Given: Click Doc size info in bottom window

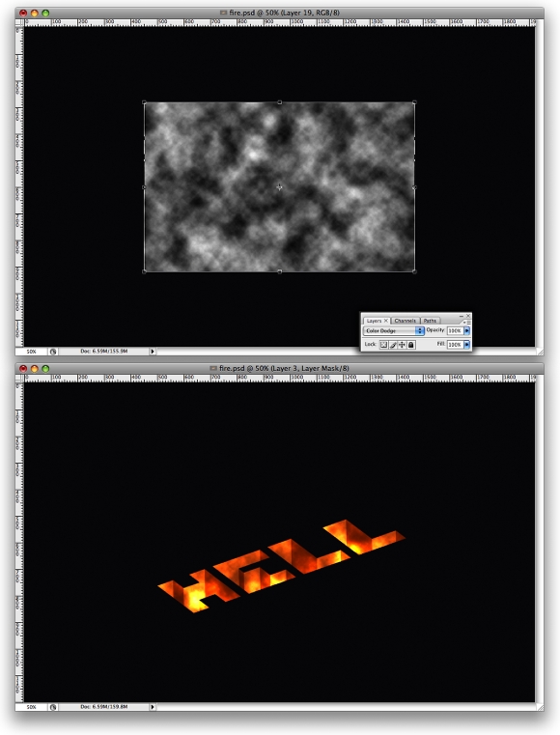Looking at the screenshot, I should 103,706.
